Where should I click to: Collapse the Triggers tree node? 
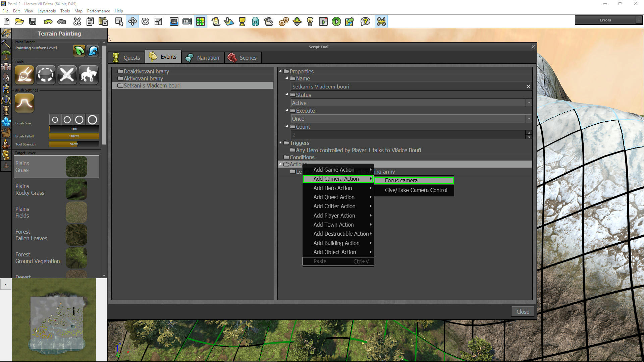(280, 142)
